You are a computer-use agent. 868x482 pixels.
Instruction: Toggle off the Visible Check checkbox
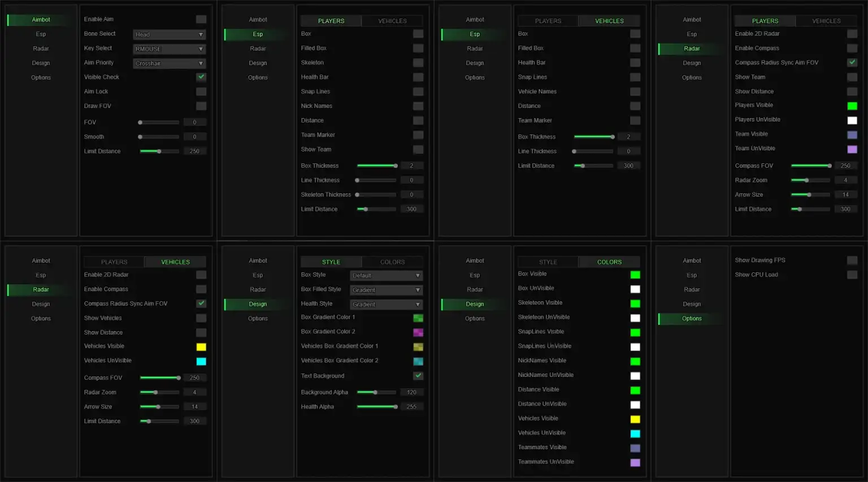tap(201, 77)
